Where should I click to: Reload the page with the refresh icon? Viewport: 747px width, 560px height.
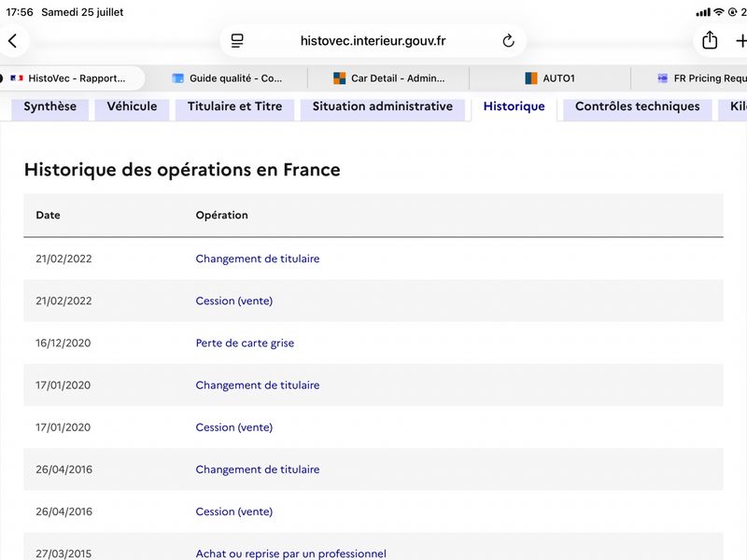point(508,41)
